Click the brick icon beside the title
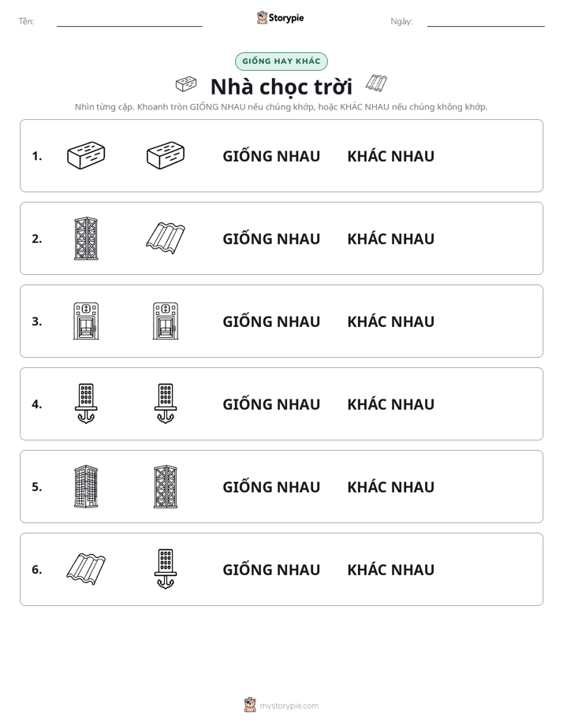 click(186, 84)
